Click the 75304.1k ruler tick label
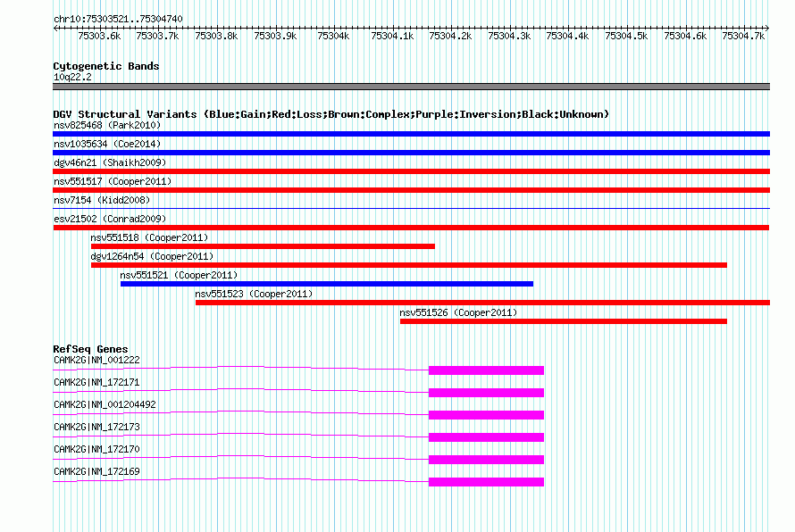This screenshot has width=795, height=532. [x=392, y=37]
